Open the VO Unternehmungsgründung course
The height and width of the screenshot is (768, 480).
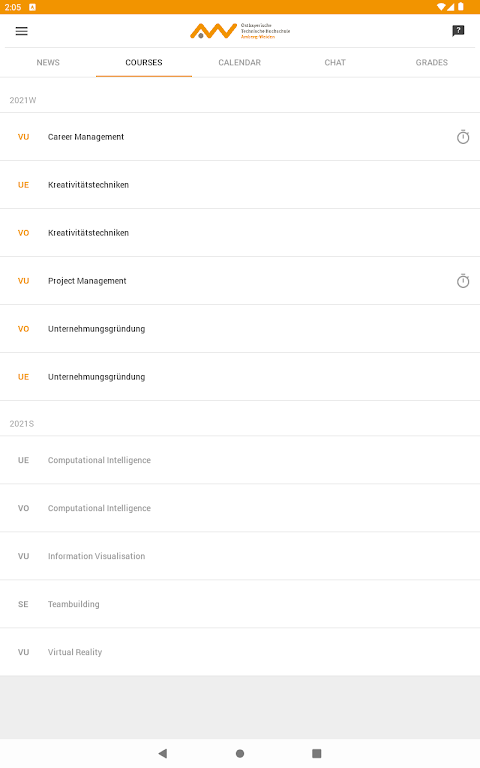tap(240, 329)
